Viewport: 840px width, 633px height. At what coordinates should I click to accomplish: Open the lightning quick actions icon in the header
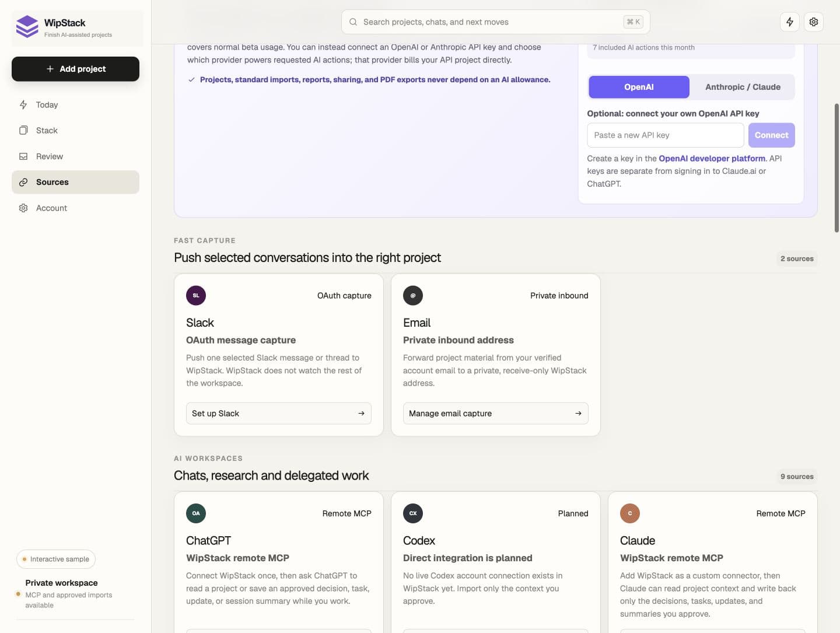tap(790, 22)
